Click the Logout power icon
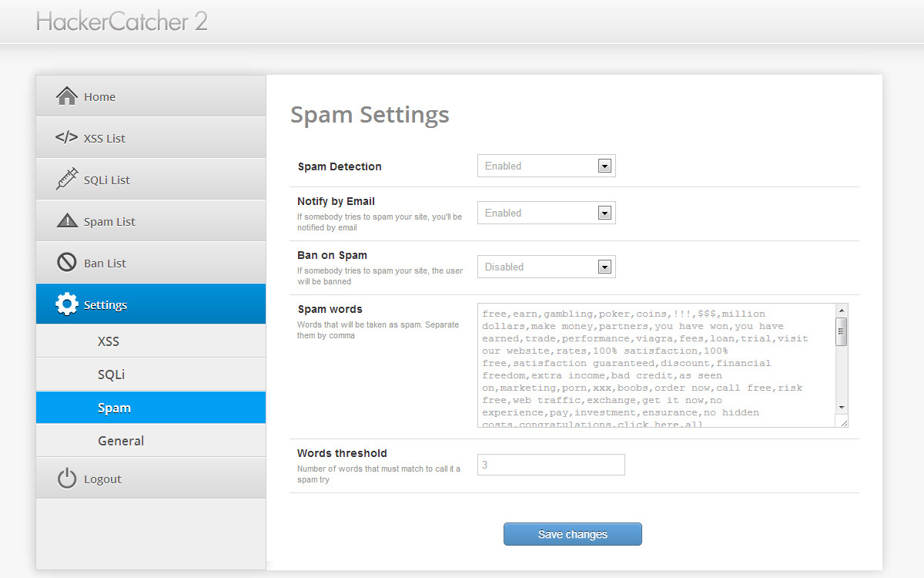The height and width of the screenshot is (578, 924). tap(67, 479)
